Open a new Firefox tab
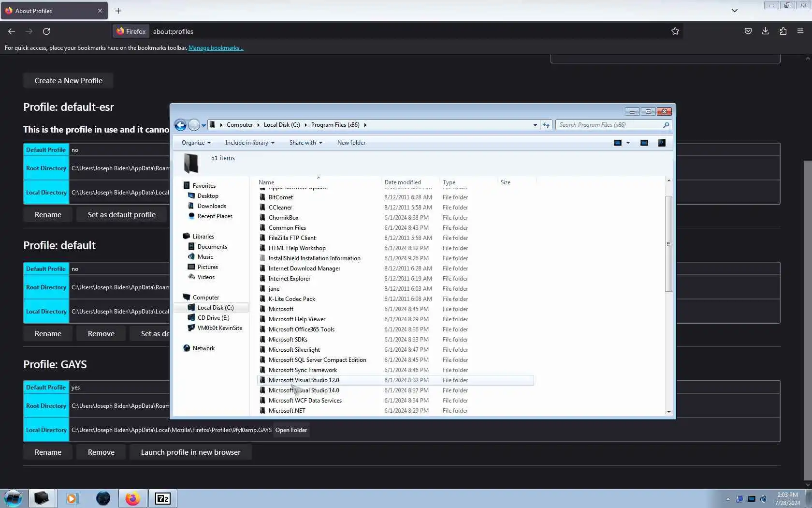Screen dimensions: 812x508 (118, 11)
